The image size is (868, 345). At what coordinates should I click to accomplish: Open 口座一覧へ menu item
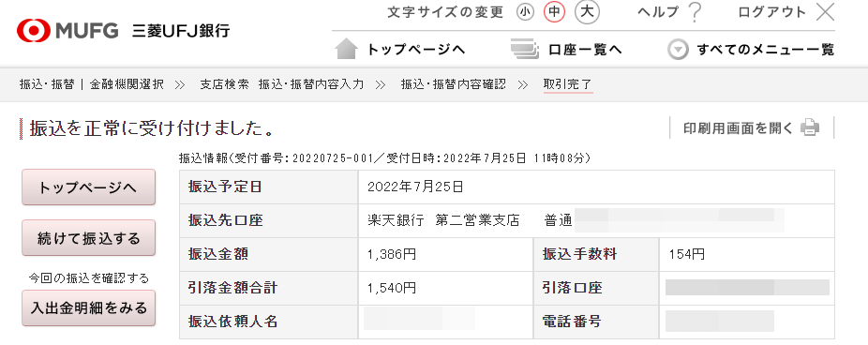(x=586, y=50)
